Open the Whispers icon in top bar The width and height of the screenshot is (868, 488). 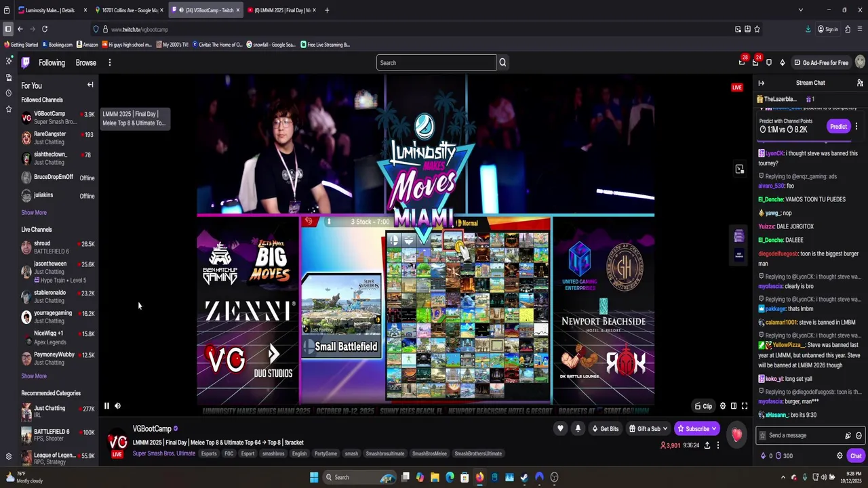(769, 62)
